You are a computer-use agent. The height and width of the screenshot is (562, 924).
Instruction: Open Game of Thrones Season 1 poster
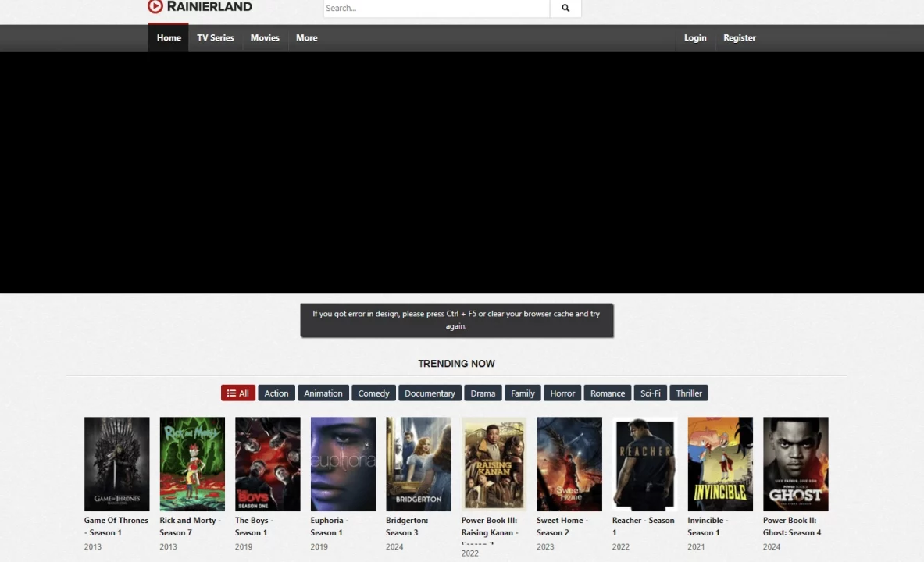[x=116, y=464]
